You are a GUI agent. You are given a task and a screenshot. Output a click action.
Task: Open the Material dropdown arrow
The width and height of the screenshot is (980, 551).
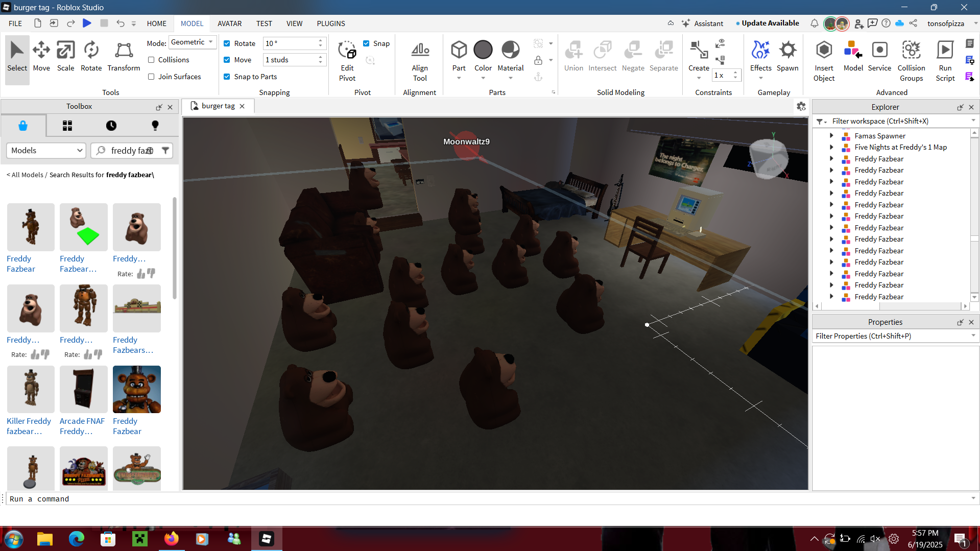point(511,78)
